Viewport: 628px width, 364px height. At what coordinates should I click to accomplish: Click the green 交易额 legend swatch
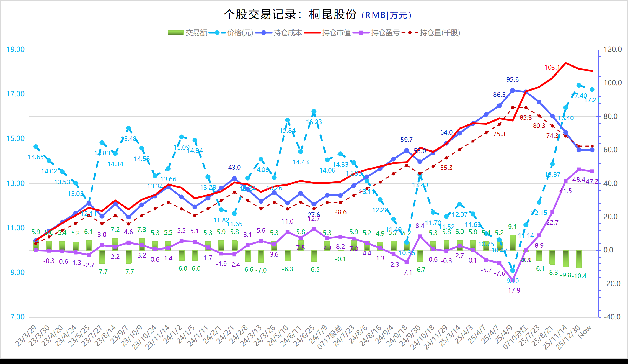[176, 33]
